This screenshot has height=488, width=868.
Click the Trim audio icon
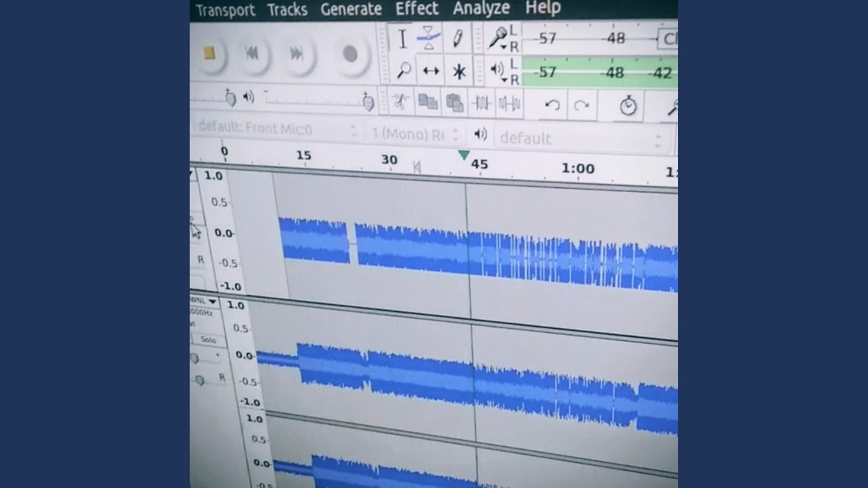[481, 104]
